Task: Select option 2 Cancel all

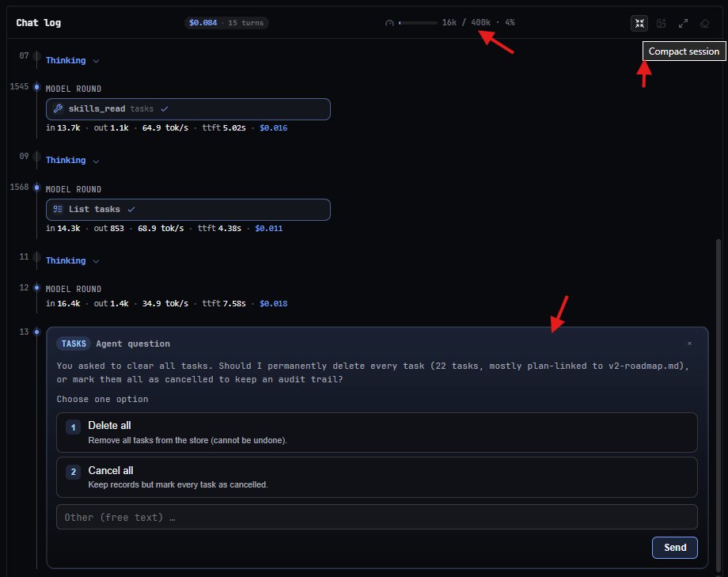Action: click(x=377, y=477)
